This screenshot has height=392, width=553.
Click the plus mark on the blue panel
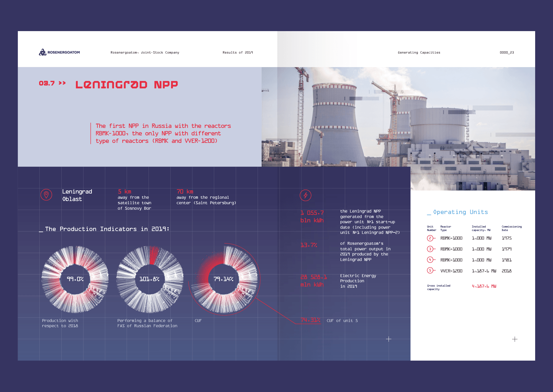(x=389, y=339)
